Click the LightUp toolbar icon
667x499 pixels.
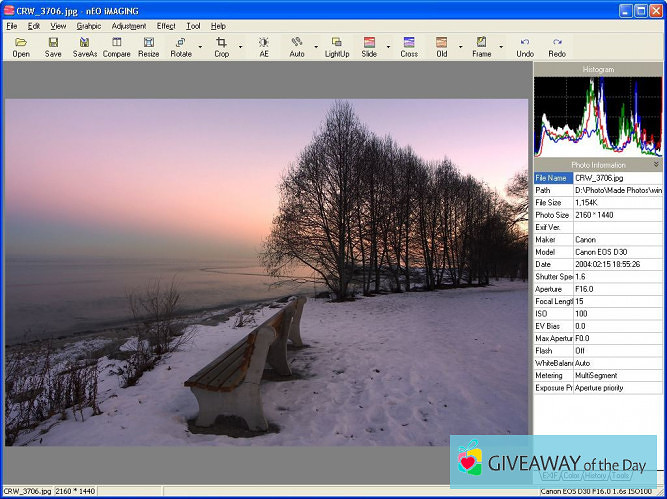(337, 43)
